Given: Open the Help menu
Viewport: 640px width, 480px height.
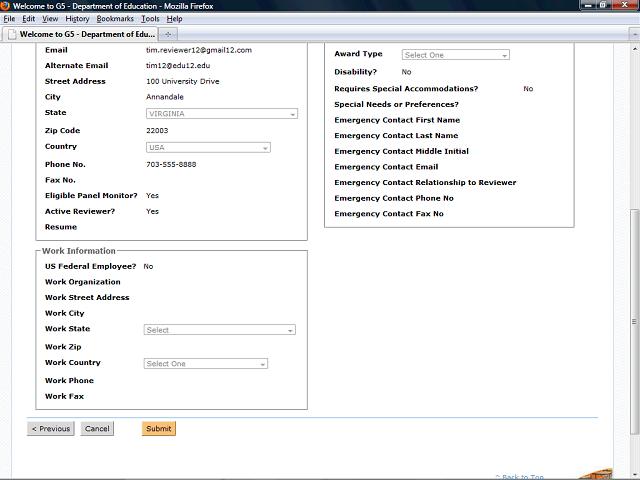Looking at the screenshot, I should 174,19.
